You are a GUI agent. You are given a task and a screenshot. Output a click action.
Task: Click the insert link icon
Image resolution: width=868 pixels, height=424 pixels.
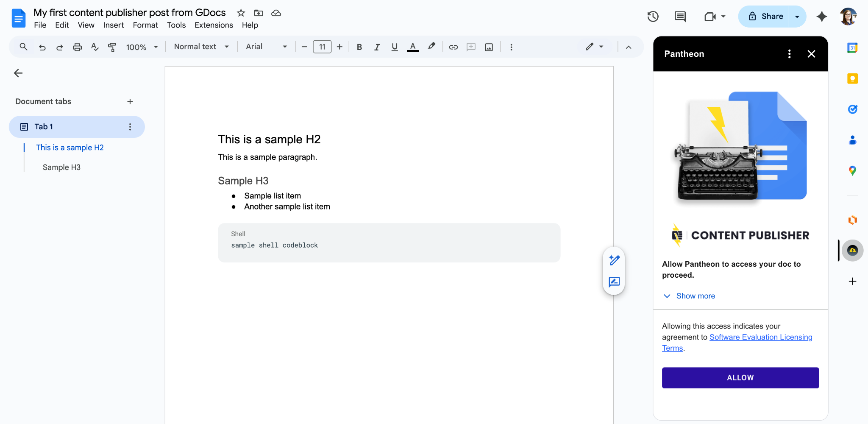453,47
